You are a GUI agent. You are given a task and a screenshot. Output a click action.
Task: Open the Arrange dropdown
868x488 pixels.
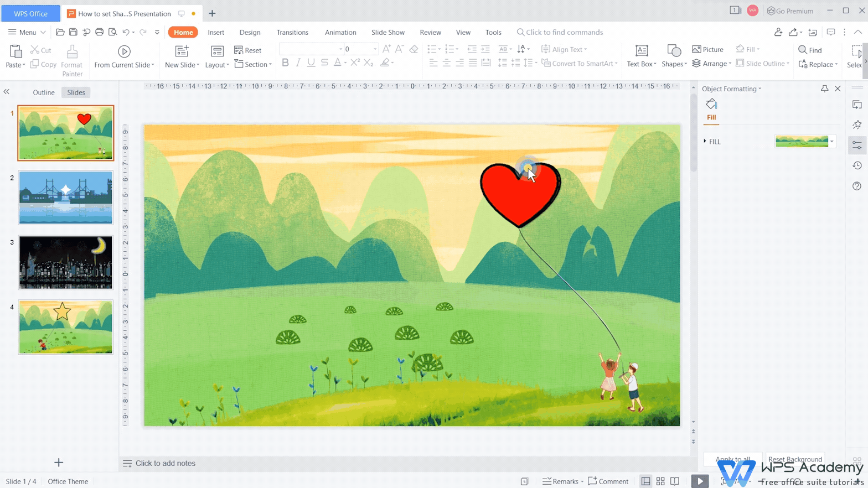712,64
